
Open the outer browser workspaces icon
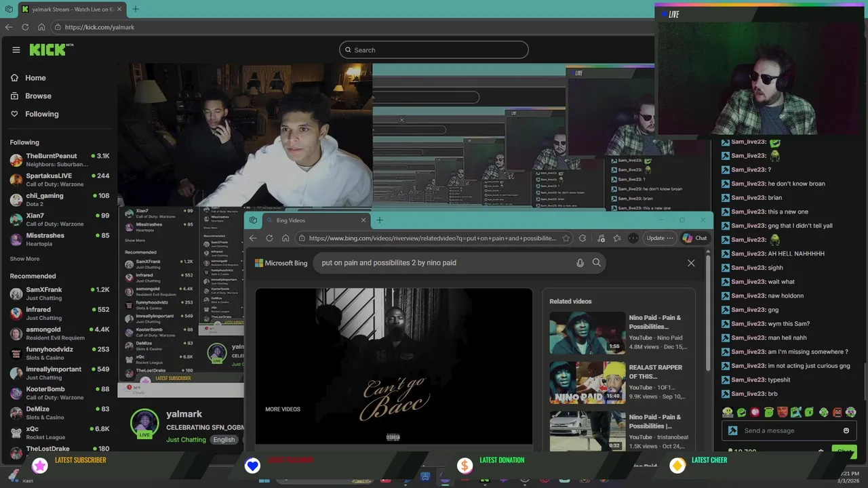coord(9,9)
